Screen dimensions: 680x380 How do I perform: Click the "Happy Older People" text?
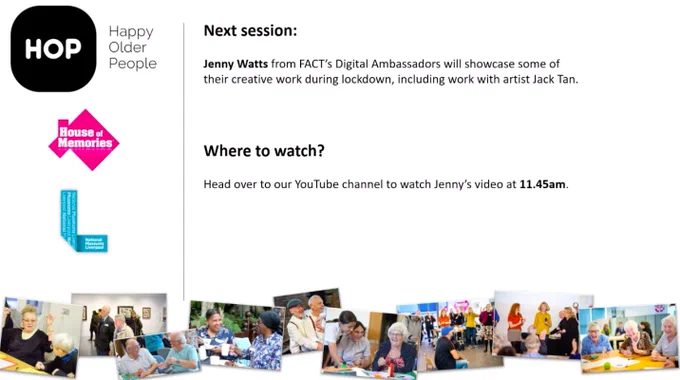pos(132,47)
